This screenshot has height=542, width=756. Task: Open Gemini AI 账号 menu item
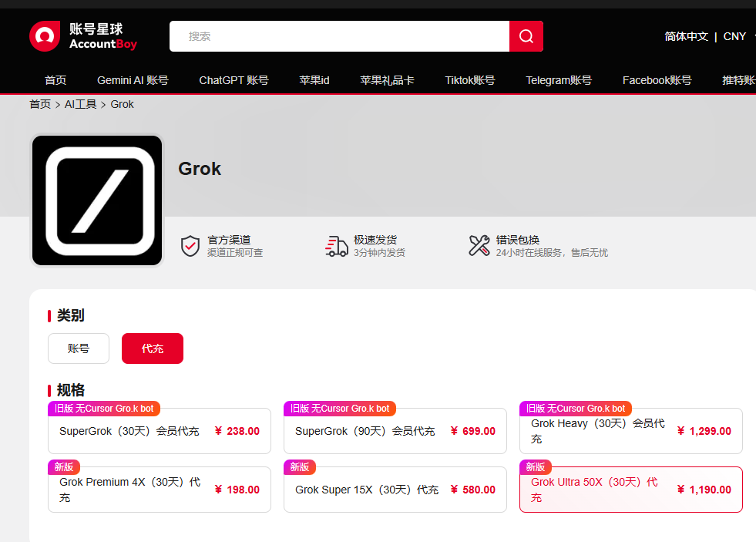(x=133, y=80)
